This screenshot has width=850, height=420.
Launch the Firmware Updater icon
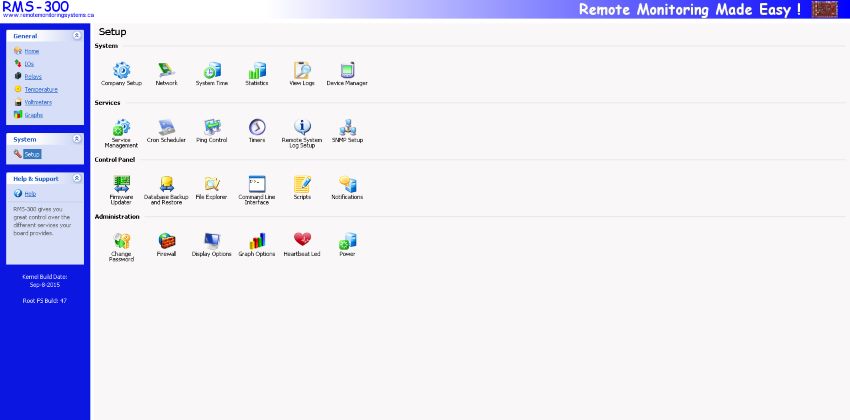(121, 185)
